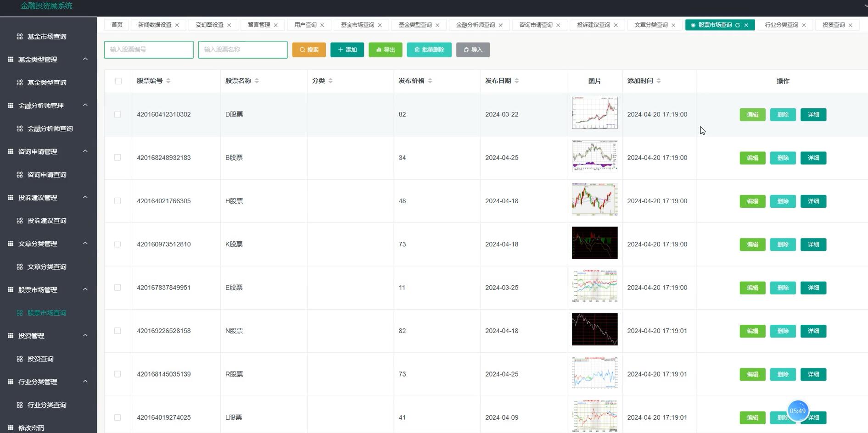This screenshot has width=868, height=433.
Task: Click the import icon on 导入 button
Action: tap(467, 50)
